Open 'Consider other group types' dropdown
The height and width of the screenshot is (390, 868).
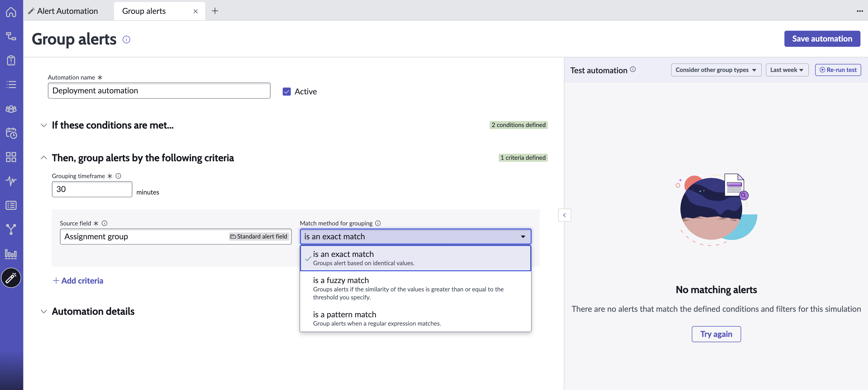coord(716,70)
